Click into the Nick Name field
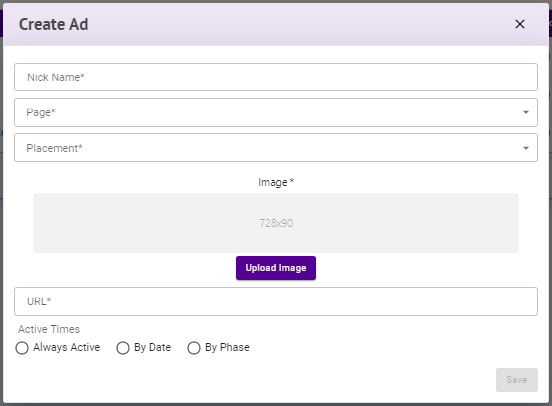The width and height of the screenshot is (552, 406). [x=276, y=77]
